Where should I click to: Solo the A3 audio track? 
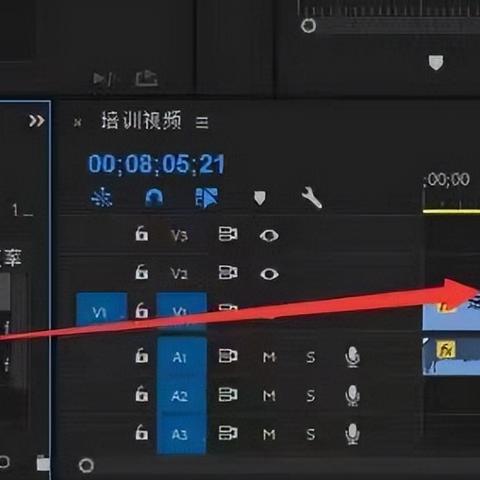pyautogui.click(x=311, y=434)
